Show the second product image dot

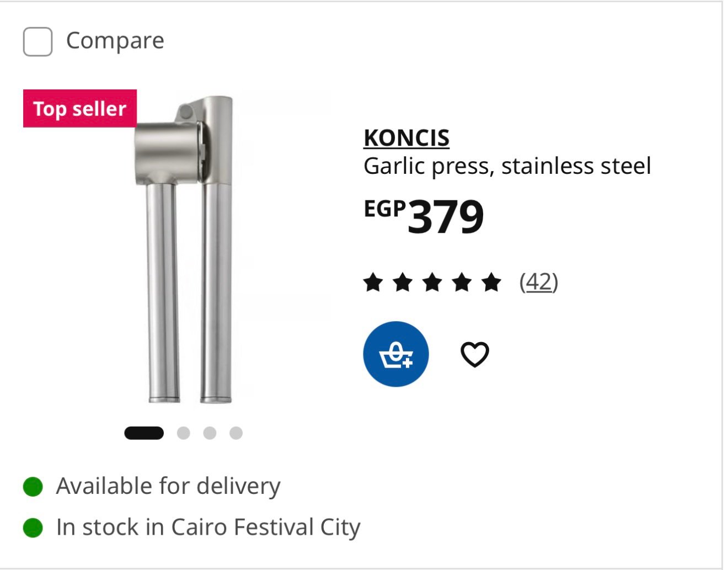[184, 433]
